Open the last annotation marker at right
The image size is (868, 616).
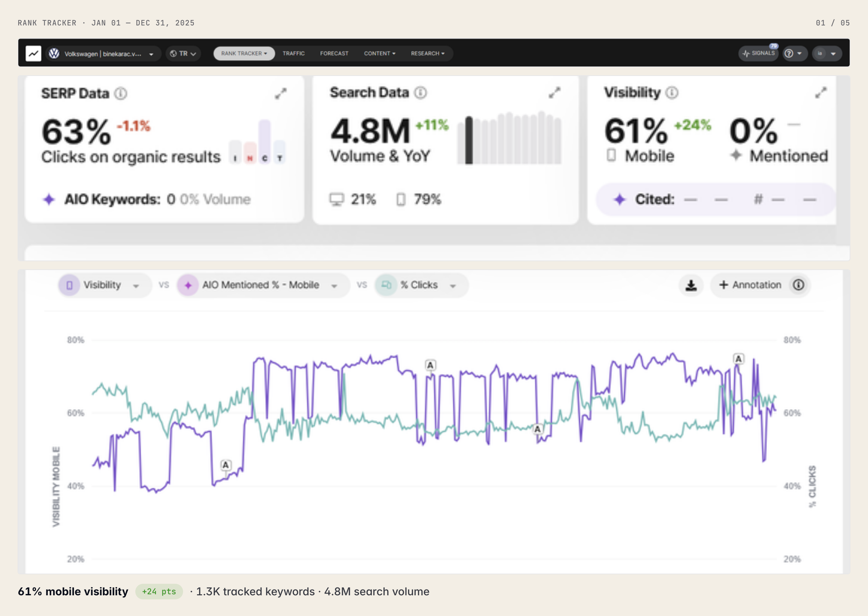[x=738, y=359]
